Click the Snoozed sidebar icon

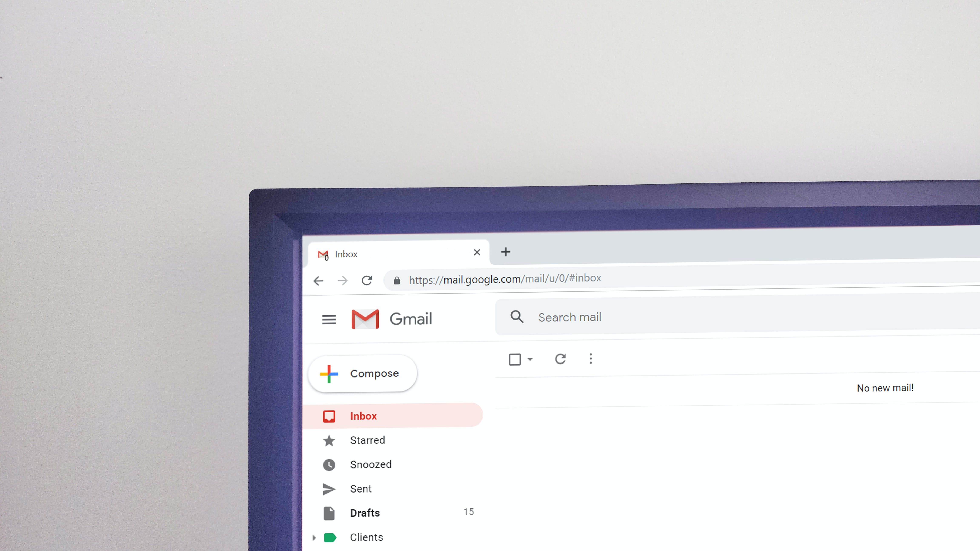tap(329, 464)
